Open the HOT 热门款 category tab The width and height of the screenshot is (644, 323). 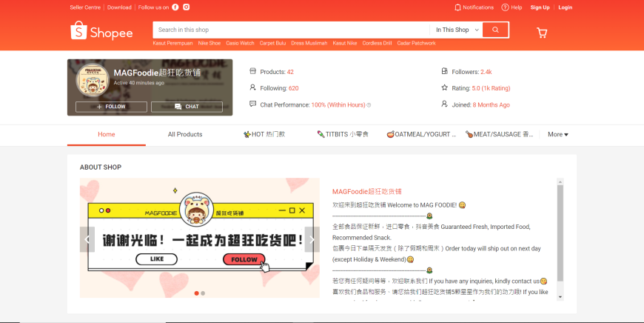(x=264, y=134)
